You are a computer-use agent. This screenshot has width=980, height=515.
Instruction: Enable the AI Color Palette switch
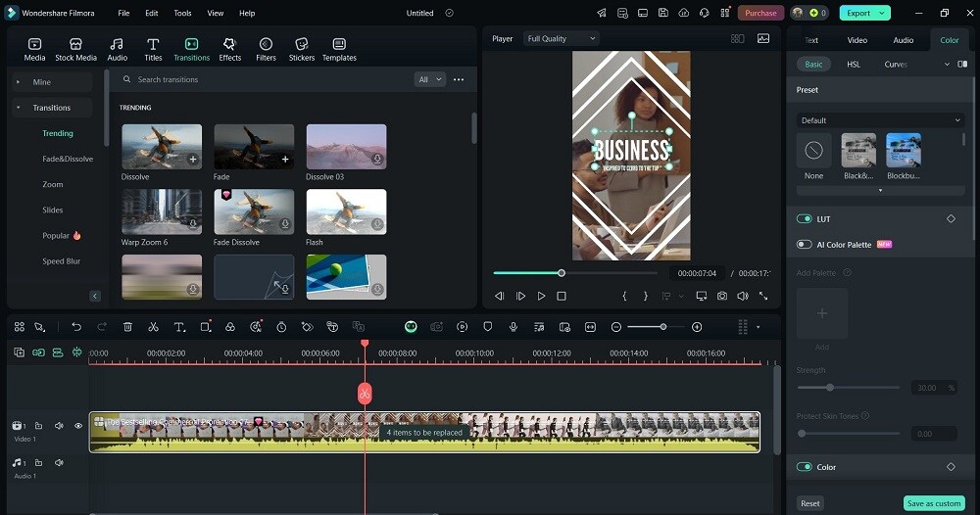pyautogui.click(x=804, y=245)
